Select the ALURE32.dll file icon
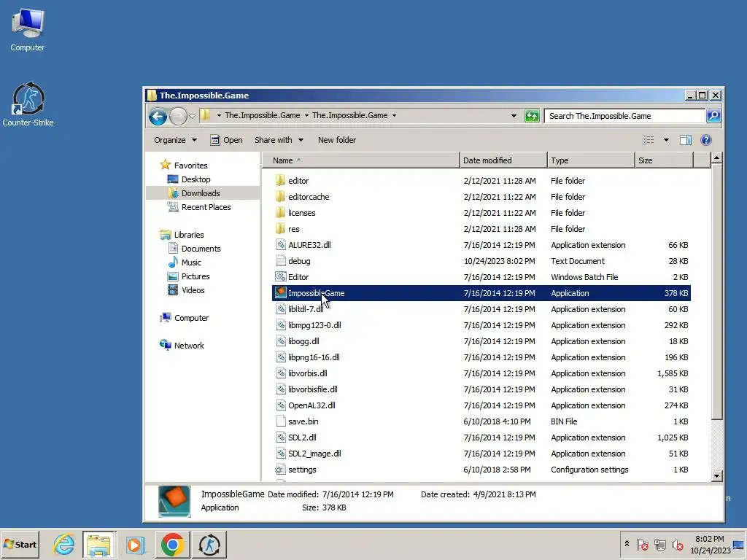 click(281, 245)
